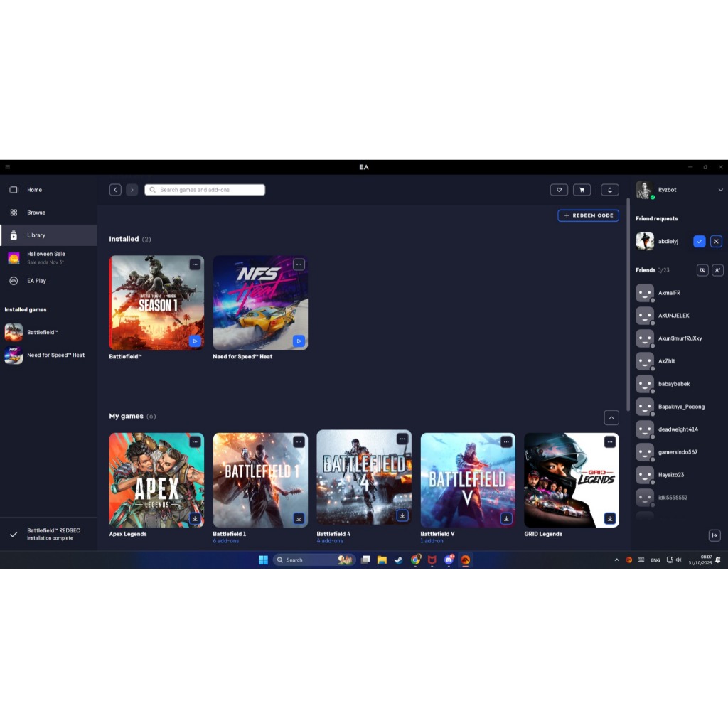Decline abdielyj's friend request

click(716, 241)
